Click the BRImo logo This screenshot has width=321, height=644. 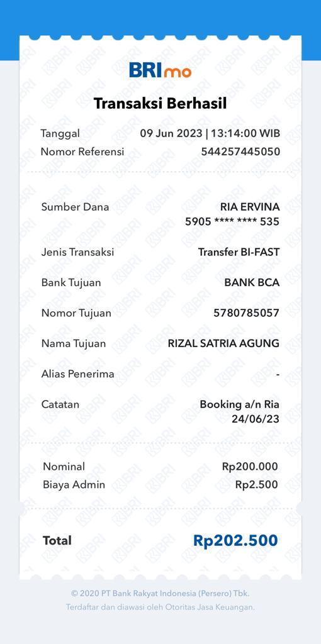(x=160, y=70)
